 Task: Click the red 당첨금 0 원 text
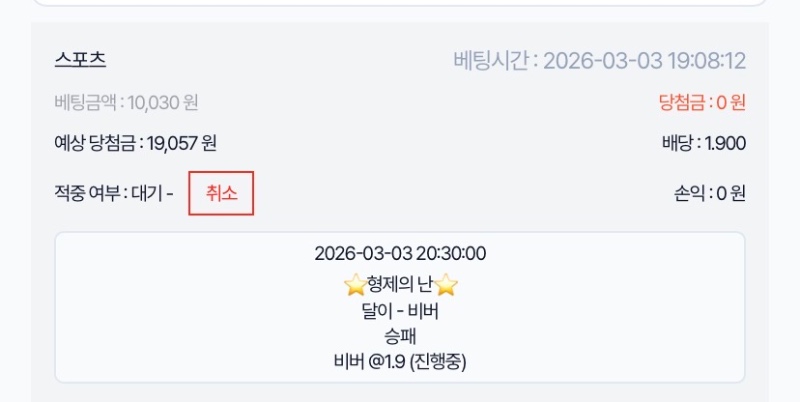pos(702,102)
